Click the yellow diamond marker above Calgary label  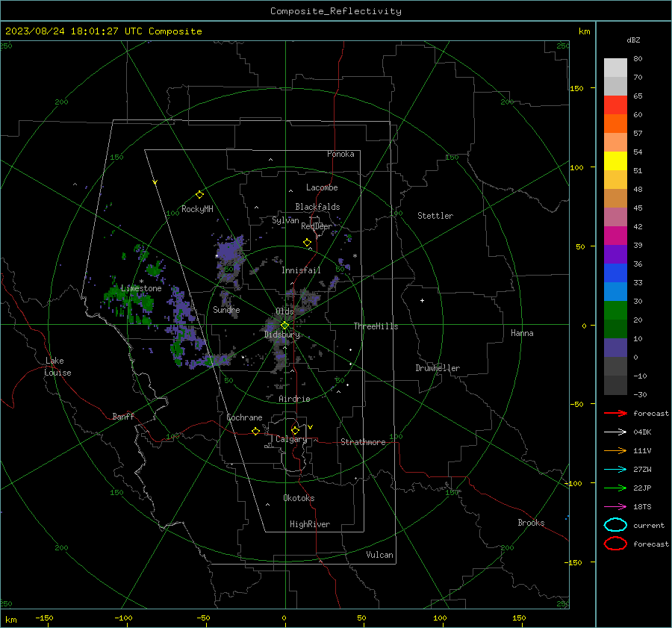tap(295, 430)
